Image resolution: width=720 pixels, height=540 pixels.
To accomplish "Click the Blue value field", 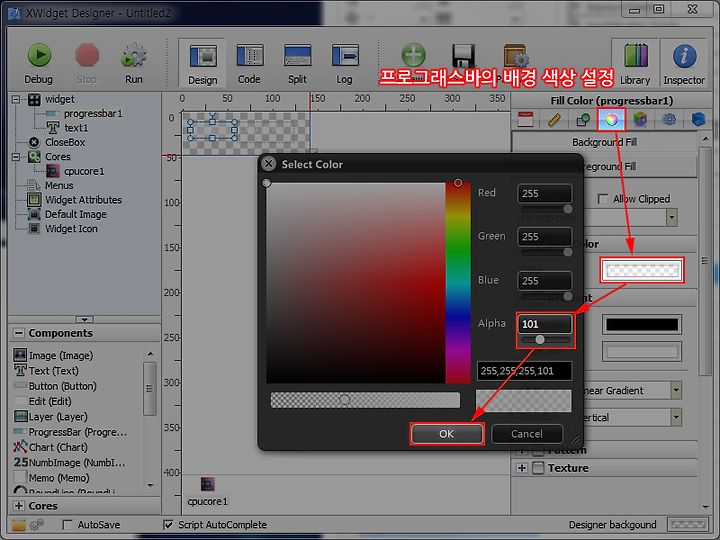I will click(545, 281).
